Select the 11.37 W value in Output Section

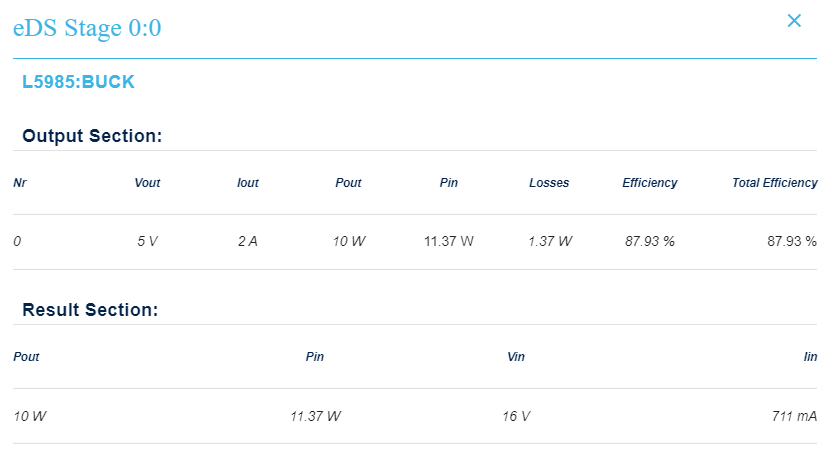click(449, 241)
